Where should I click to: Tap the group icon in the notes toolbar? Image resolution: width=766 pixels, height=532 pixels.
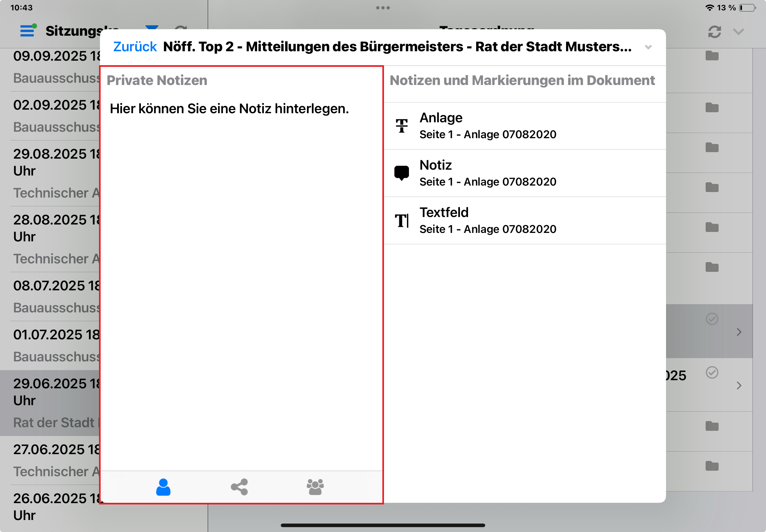coord(315,488)
